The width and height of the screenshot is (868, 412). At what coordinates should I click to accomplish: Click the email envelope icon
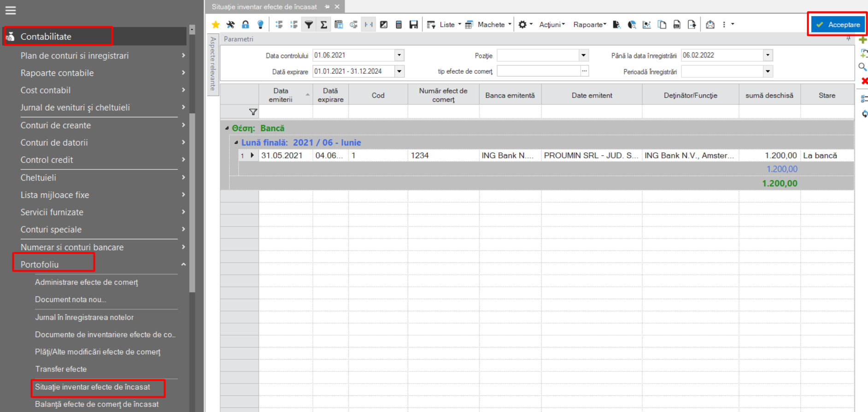(x=710, y=25)
